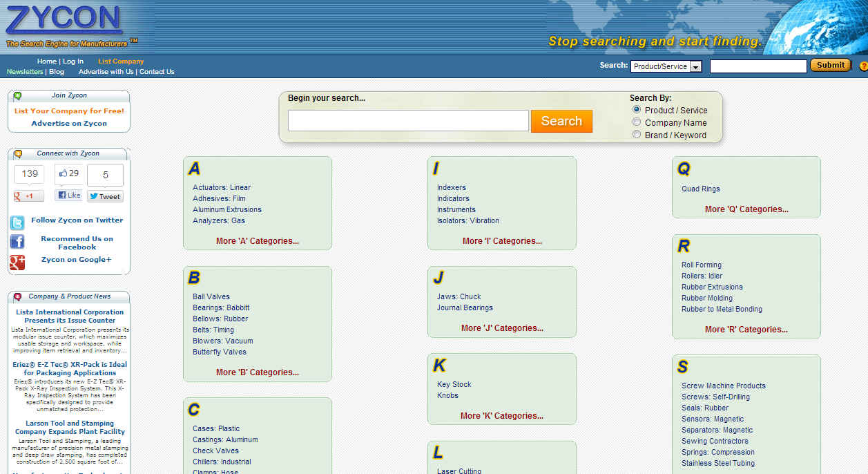868x474 pixels.
Task: Click the Google +1 button
Action: tap(29, 196)
